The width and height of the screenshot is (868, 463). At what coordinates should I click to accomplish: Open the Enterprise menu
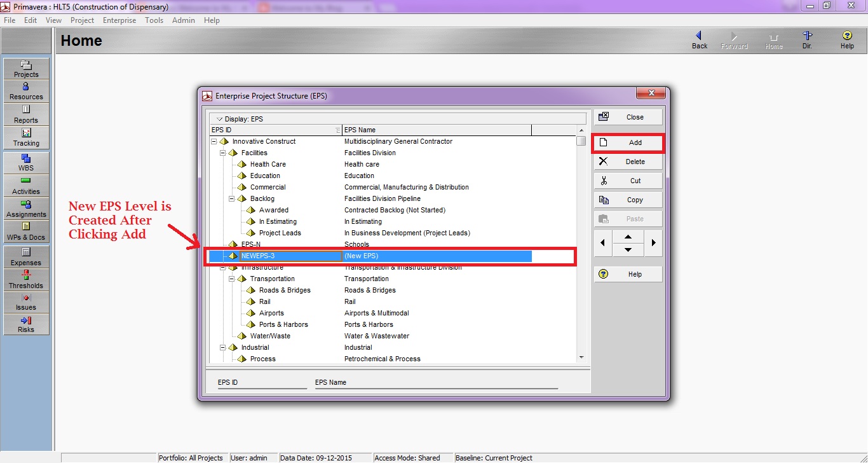[x=119, y=20]
